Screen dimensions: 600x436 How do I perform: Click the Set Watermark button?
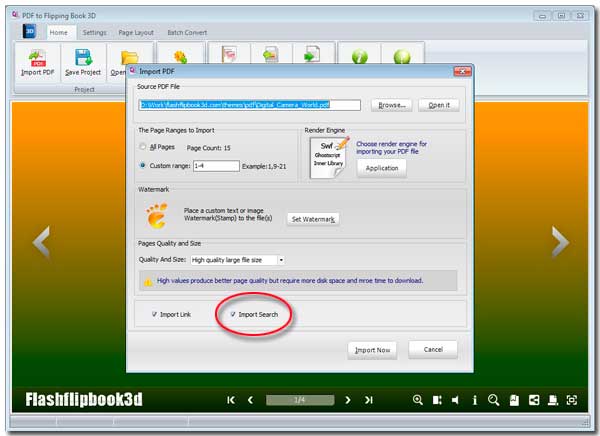(313, 219)
